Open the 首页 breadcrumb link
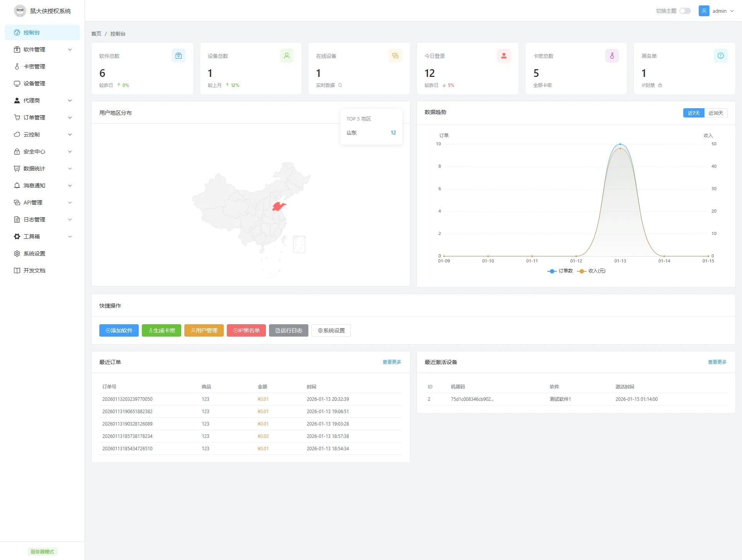The width and height of the screenshot is (742, 560). (x=96, y=34)
